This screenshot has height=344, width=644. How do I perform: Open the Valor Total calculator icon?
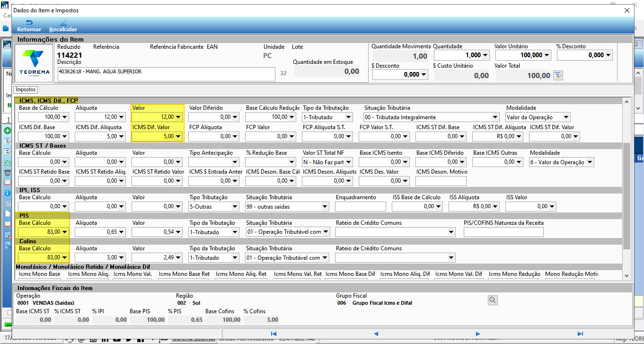click(558, 75)
